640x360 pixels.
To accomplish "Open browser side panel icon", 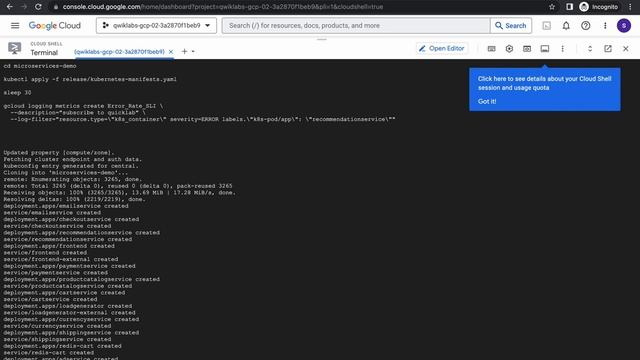I will coord(569,7).
